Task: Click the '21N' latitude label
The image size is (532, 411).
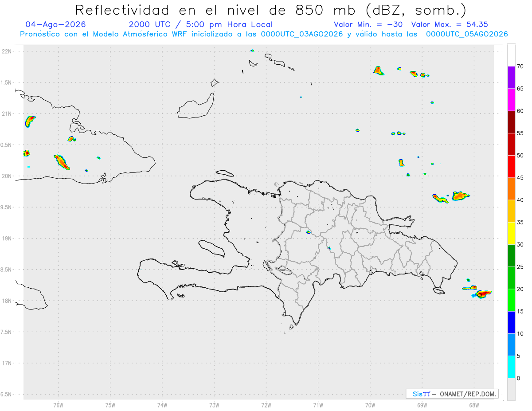Action: (7, 114)
